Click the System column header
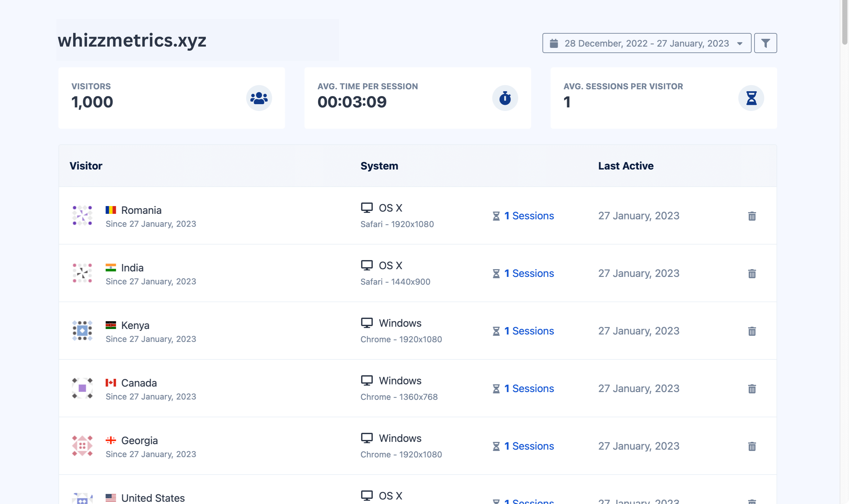The image size is (849, 504). [379, 166]
